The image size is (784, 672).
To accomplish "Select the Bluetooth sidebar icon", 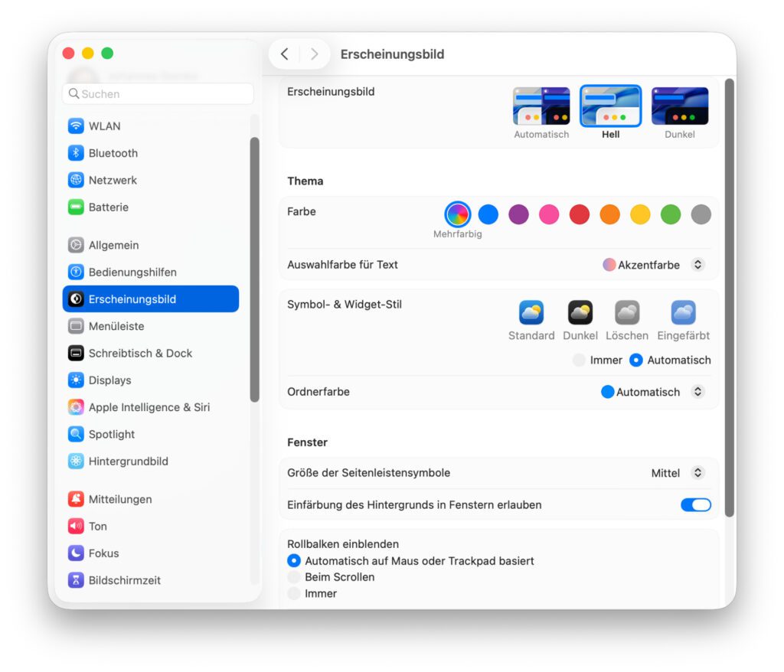I will 112,152.
